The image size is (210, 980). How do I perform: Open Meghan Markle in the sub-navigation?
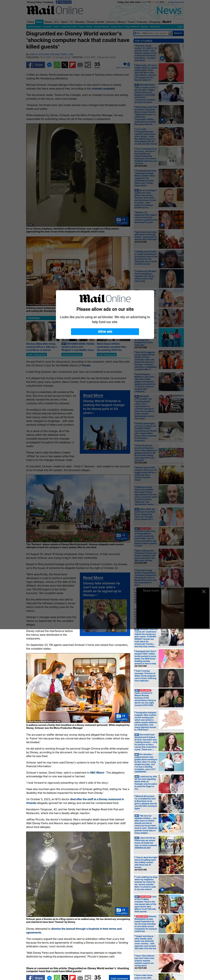tap(102, 27)
